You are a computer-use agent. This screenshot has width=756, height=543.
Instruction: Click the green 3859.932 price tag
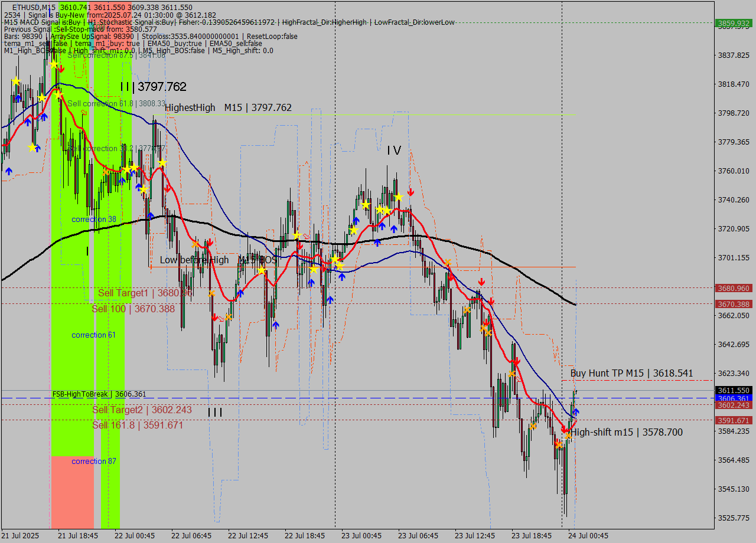[x=733, y=24]
